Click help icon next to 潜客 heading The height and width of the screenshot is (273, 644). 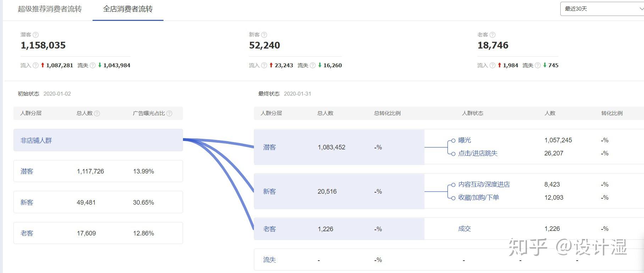35,35
